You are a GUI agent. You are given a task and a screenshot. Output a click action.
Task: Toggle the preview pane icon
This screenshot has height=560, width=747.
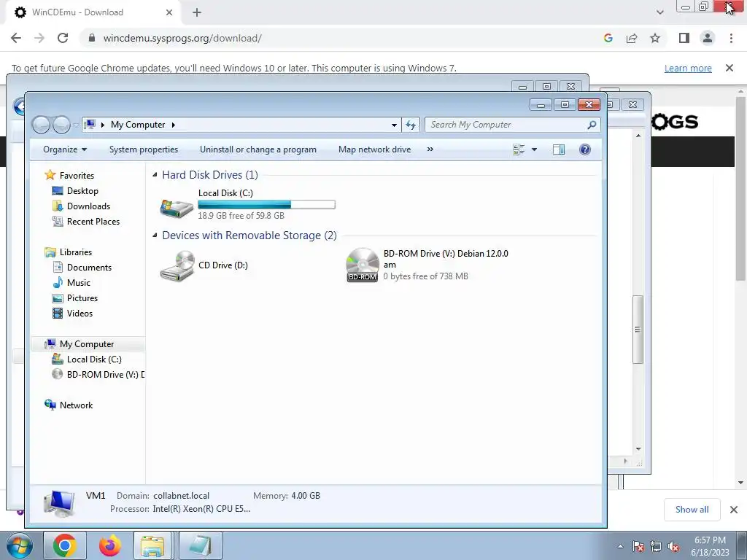[x=558, y=149]
